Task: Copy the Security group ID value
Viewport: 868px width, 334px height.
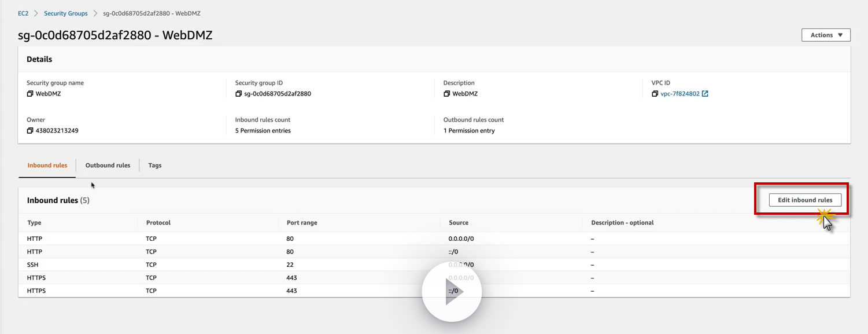Action: (x=238, y=94)
